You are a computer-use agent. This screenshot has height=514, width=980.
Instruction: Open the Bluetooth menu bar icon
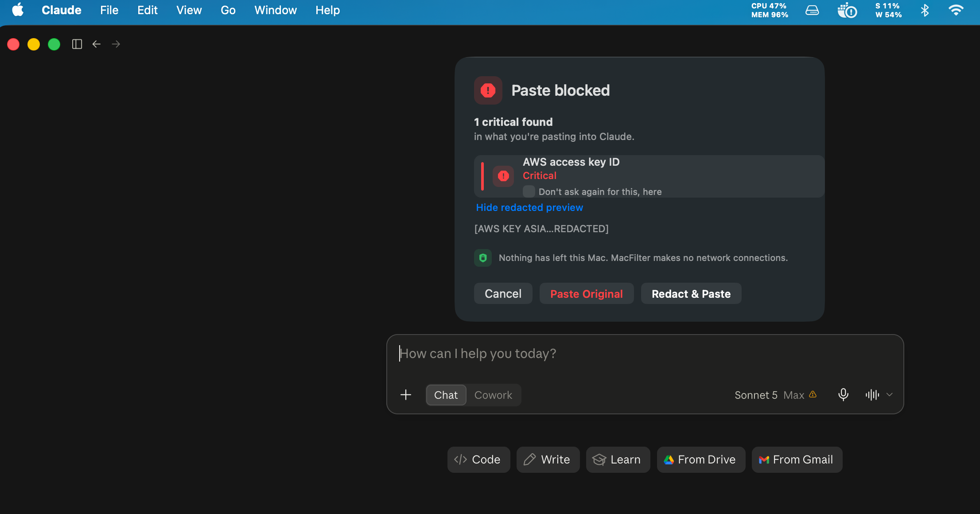tap(925, 10)
